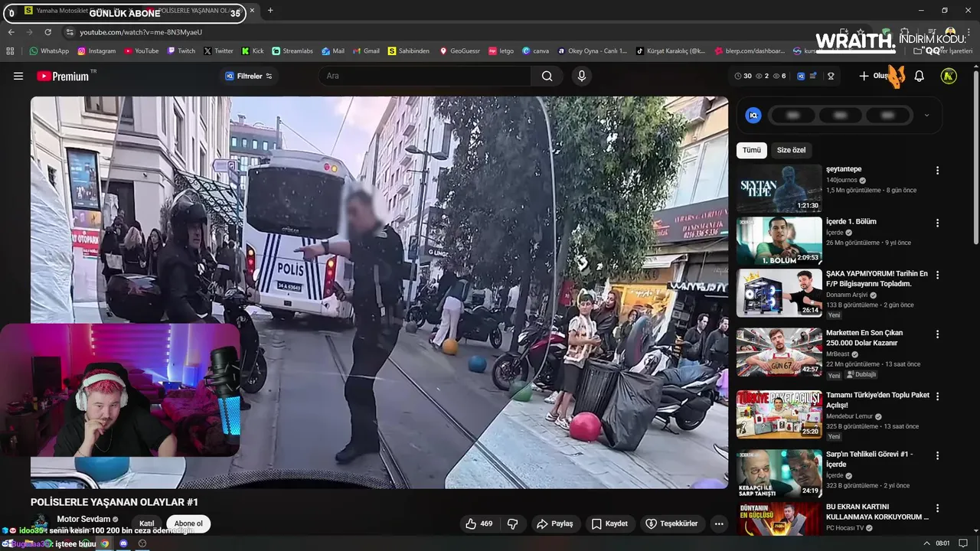This screenshot has height=551, width=980.
Task: Click the vidIQ logo in side panel
Action: pos(753,116)
